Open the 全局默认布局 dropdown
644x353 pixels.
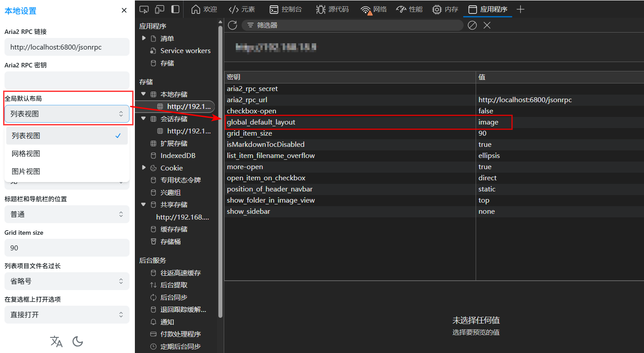[67, 114]
